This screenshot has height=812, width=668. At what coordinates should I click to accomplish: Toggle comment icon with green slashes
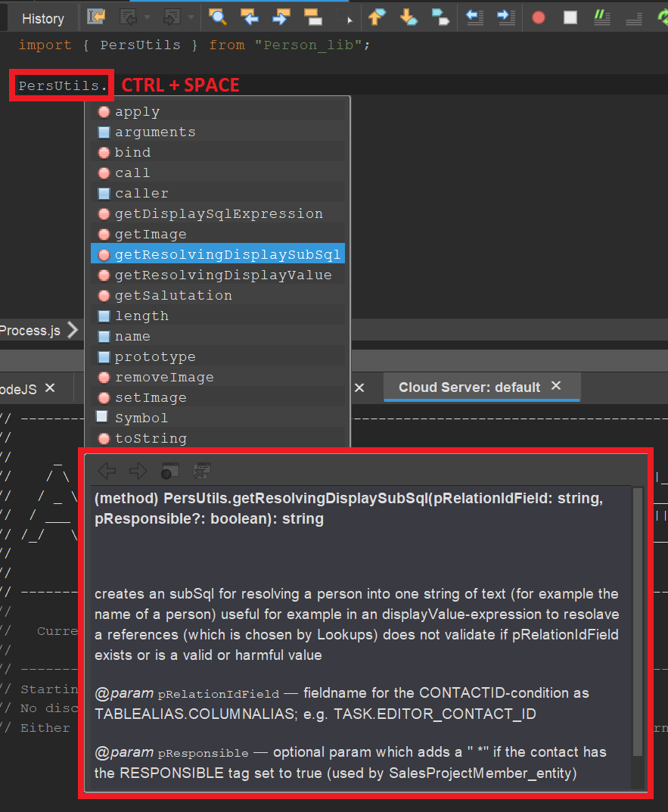(602, 17)
